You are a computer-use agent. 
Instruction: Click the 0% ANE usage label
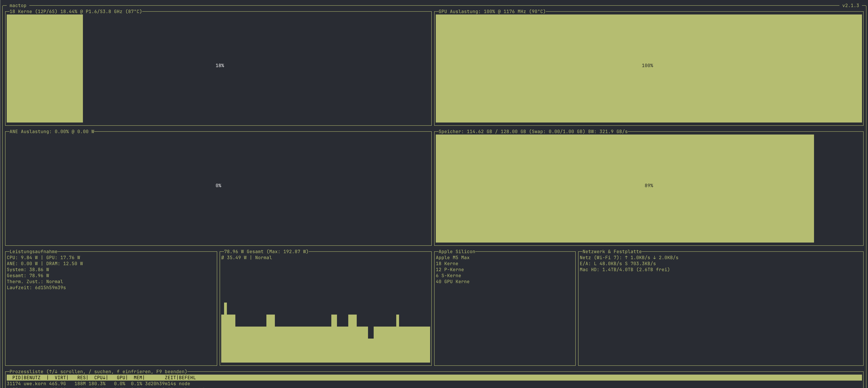click(x=218, y=186)
